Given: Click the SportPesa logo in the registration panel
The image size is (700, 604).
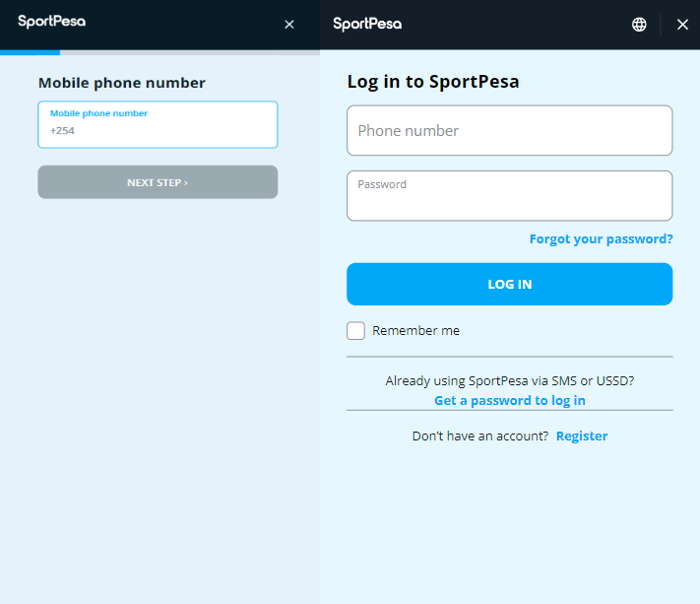Looking at the screenshot, I should coord(51,21).
